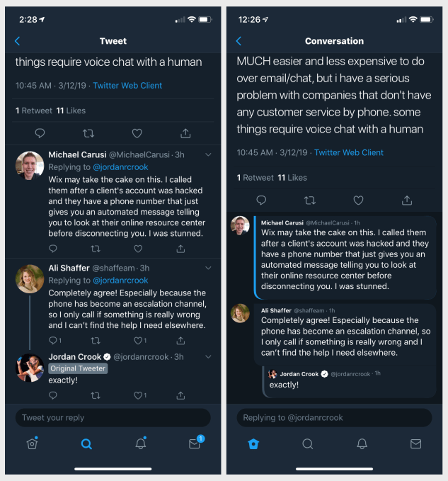This screenshot has height=481, width=448.
Task: Toggle like on main tweet in Conversation screen
Action: (358, 200)
